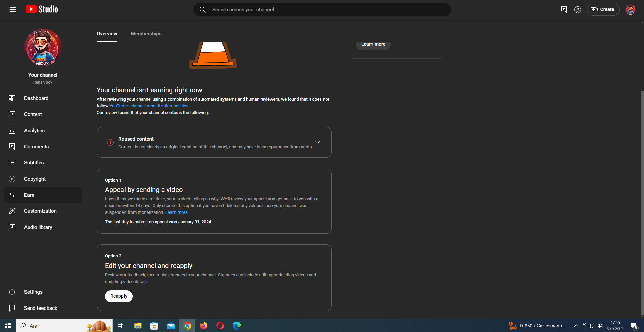The height and width of the screenshot is (332, 644).
Task: Open the hamburger navigation menu
Action: [13, 9]
